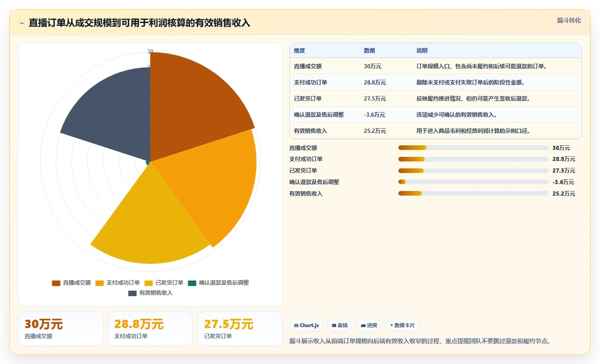Toggle the 直播成交额 legend swatch
The height and width of the screenshot is (364, 600).
click(x=56, y=283)
